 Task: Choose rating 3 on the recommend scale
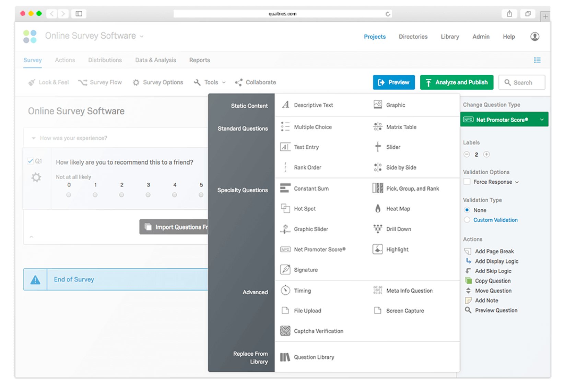coord(148,195)
